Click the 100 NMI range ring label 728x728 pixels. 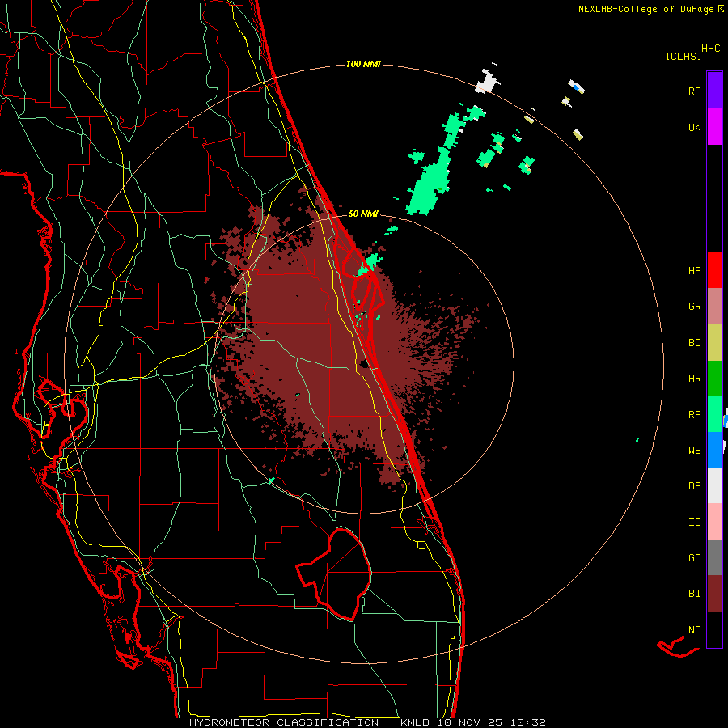[363, 64]
